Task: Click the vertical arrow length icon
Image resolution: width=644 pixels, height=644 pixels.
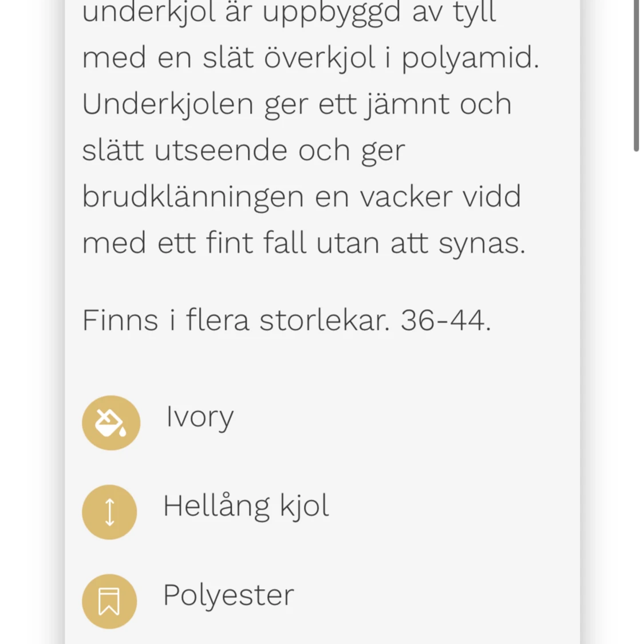Action: tap(109, 512)
